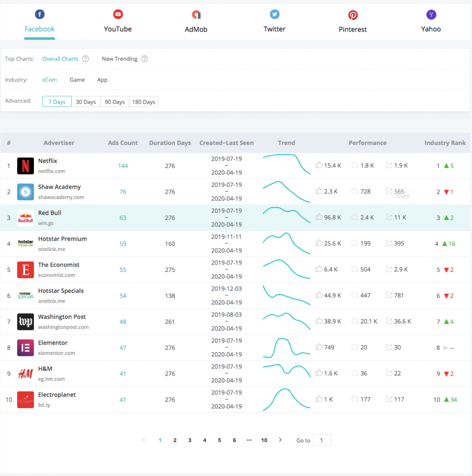Go to previous page arrow
This screenshot has height=476, width=472.
144,440
